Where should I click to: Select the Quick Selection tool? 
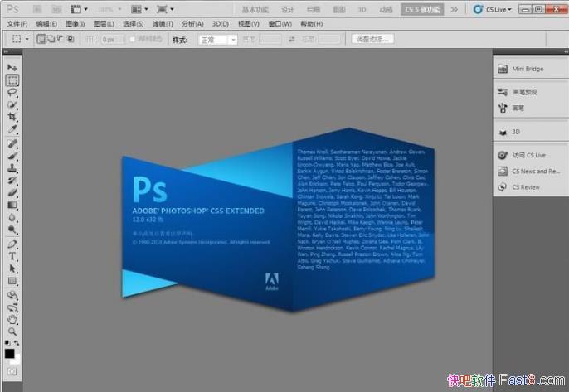(12, 104)
